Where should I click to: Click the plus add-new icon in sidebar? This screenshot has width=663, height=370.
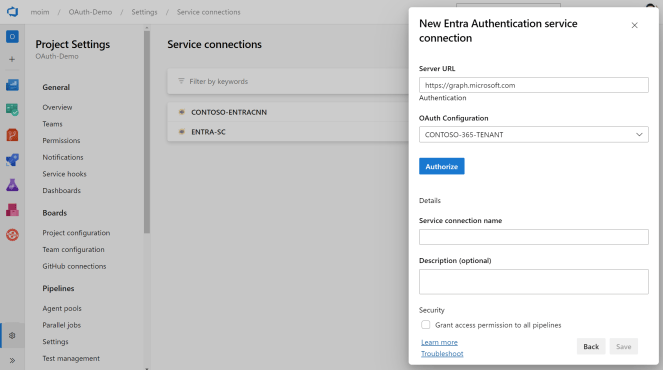pyautogui.click(x=12, y=59)
